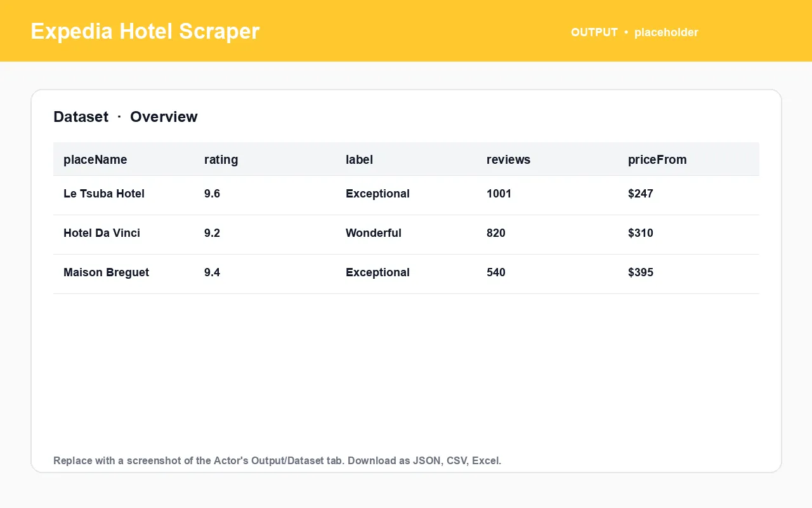Click the $395 price cell
Screen dimensions: 812x508
[x=640, y=272]
